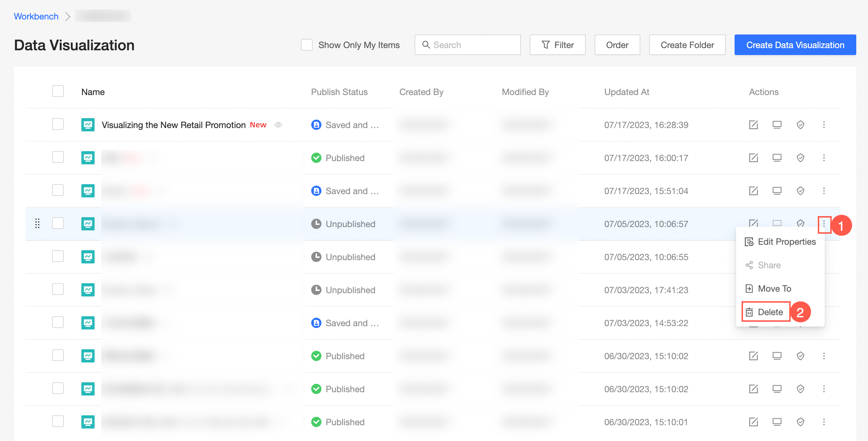Tick select-all checkbox in Name header
The image size is (868, 441).
click(x=58, y=91)
